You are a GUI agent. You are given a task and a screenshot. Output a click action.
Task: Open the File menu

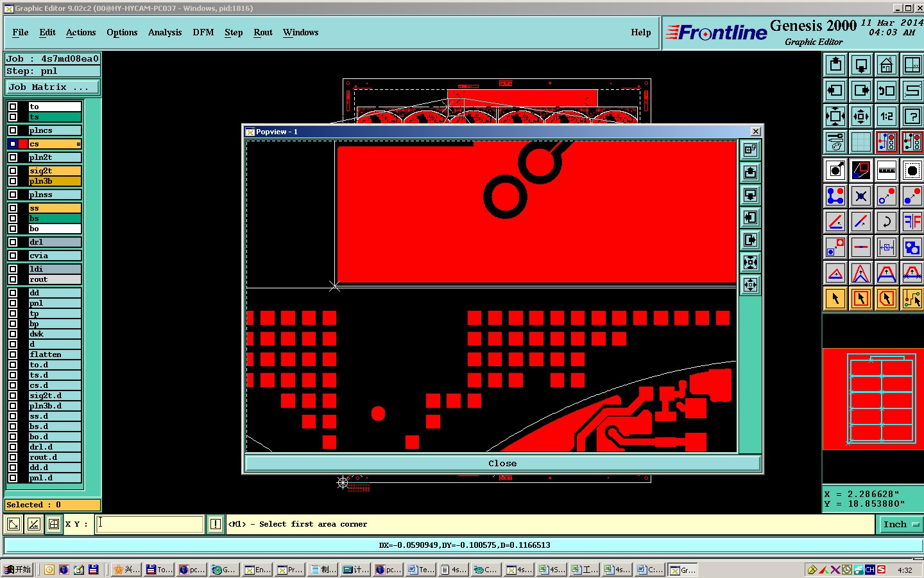click(21, 32)
